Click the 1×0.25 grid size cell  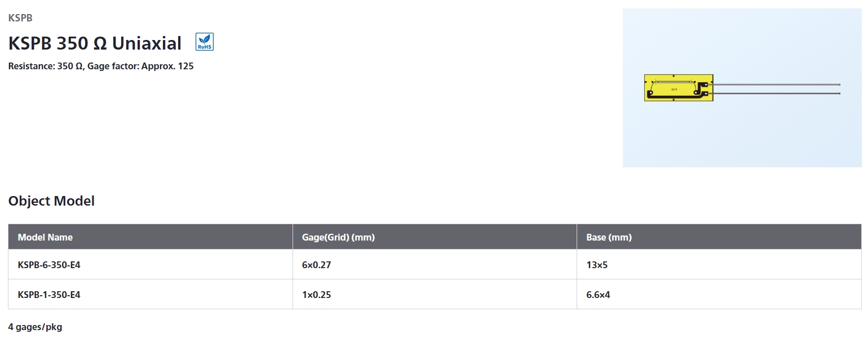tap(435, 294)
